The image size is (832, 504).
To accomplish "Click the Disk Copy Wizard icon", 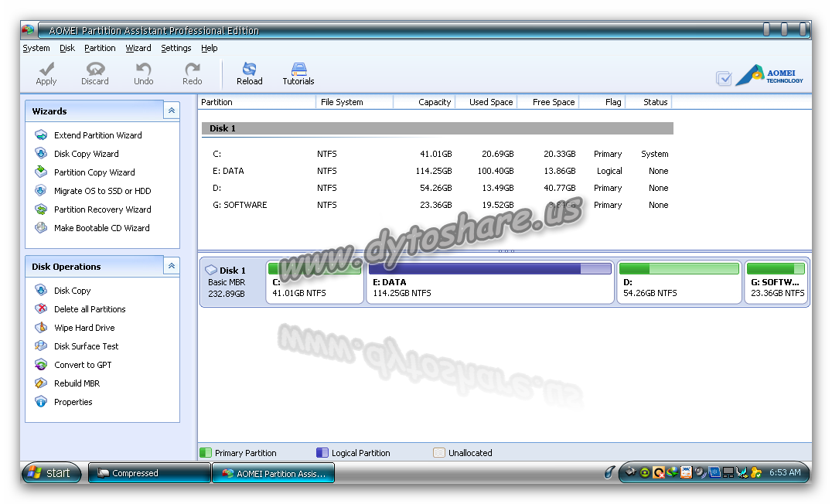I will [41, 153].
